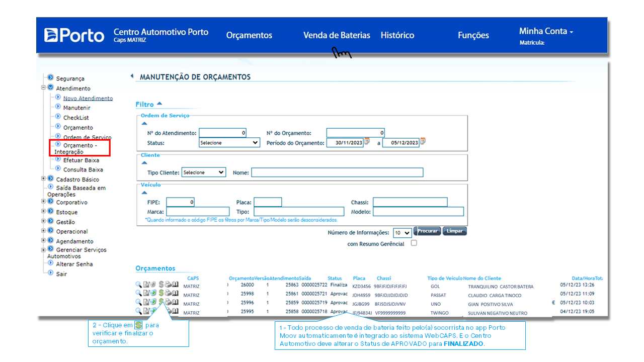
Task: Expand the Cadastro Básico tree node
Action: pos(44,178)
